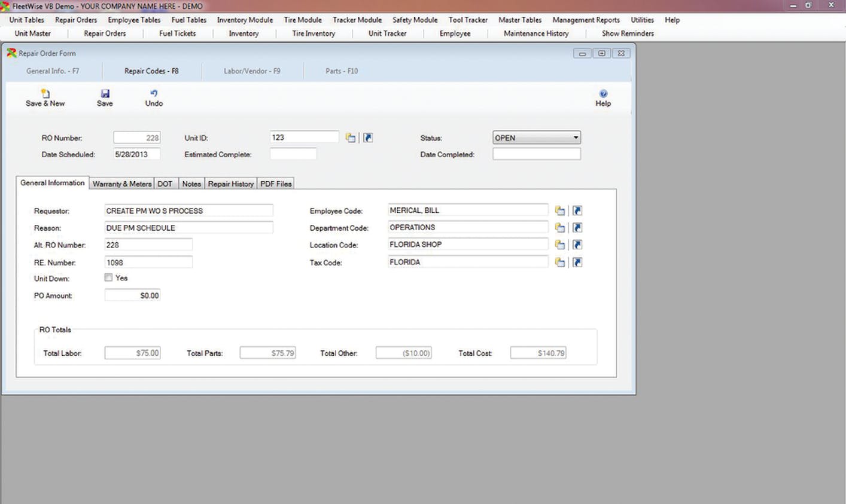Open the Inventory Module menu
This screenshot has width=846, height=504.
click(244, 20)
